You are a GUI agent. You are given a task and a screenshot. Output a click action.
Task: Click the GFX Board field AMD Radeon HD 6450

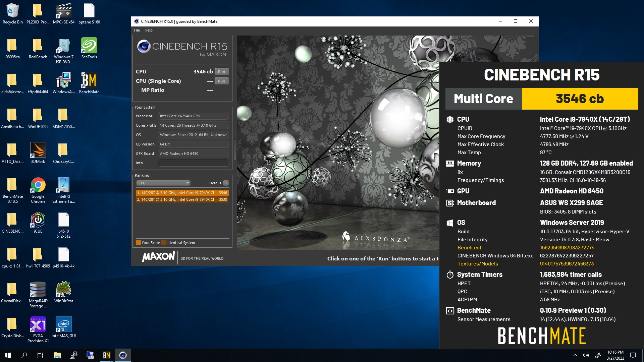[194, 154]
